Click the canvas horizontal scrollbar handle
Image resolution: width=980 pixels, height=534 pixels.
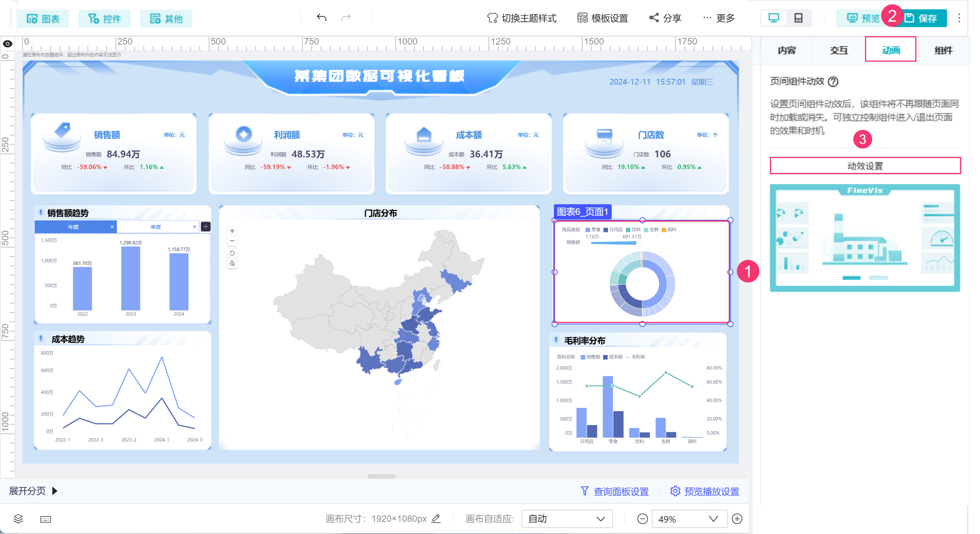click(x=381, y=476)
